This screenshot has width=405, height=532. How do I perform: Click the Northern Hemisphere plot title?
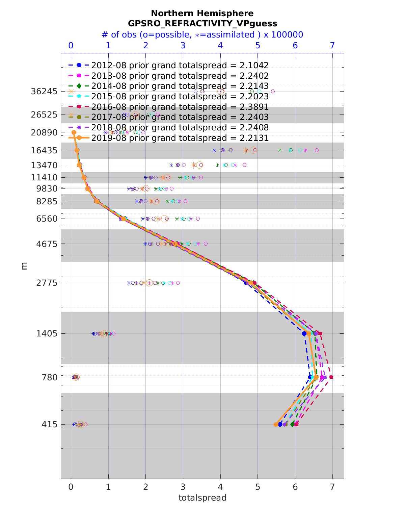(202, 14)
